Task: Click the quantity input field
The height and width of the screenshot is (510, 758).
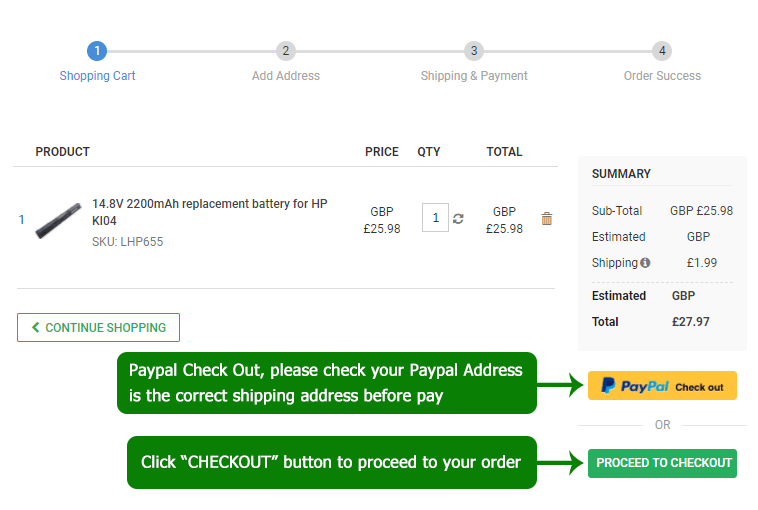Action: (435, 218)
